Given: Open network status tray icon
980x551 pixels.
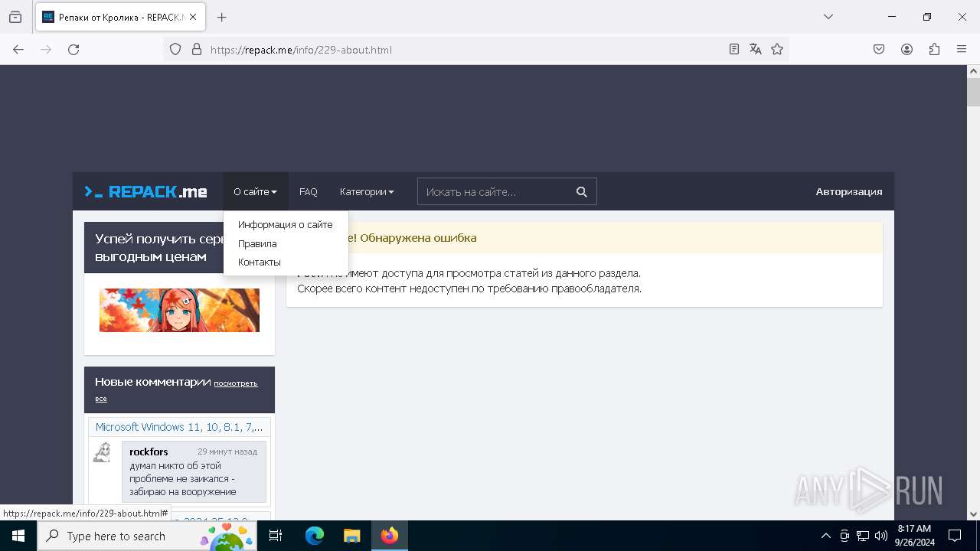Looking at the screenshot, I should click(x=863, y=536).
